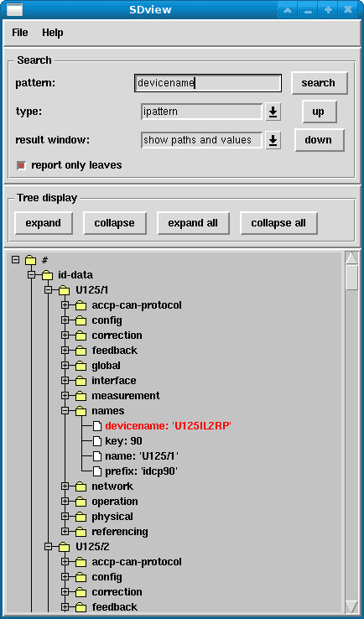Click the 'show paths and values' combo field
The height and width of the screenshot is (619, 364).
point(202,140)
